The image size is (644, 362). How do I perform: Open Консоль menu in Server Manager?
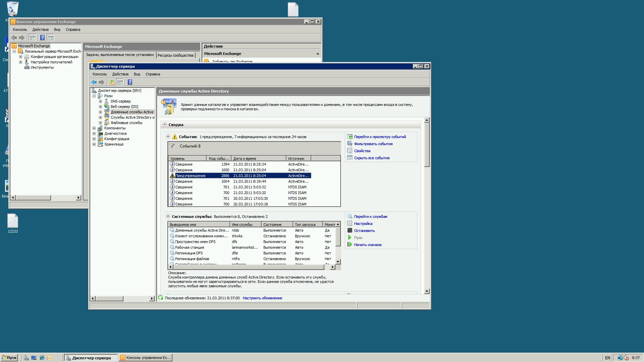pyautogui.click(x=100, y=74)
